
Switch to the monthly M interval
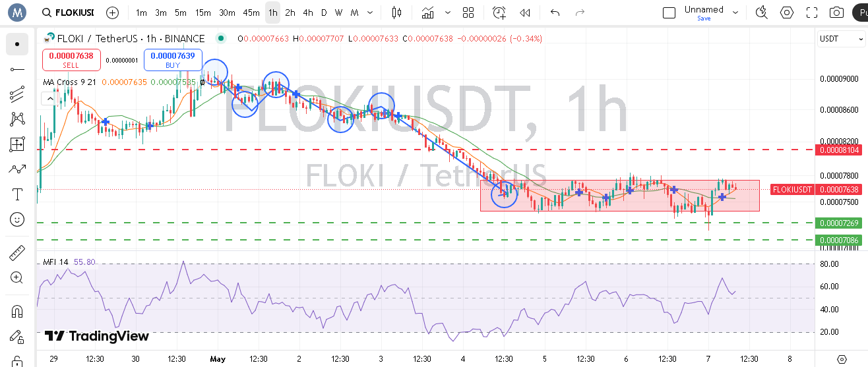(x=355, y=13)
